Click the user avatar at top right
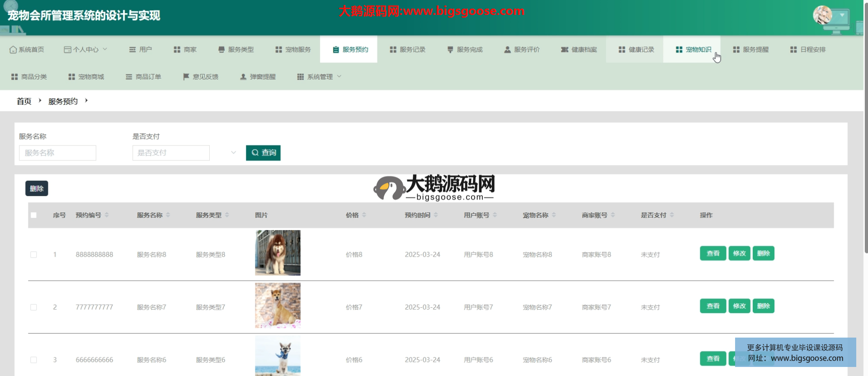 [822, 15]
